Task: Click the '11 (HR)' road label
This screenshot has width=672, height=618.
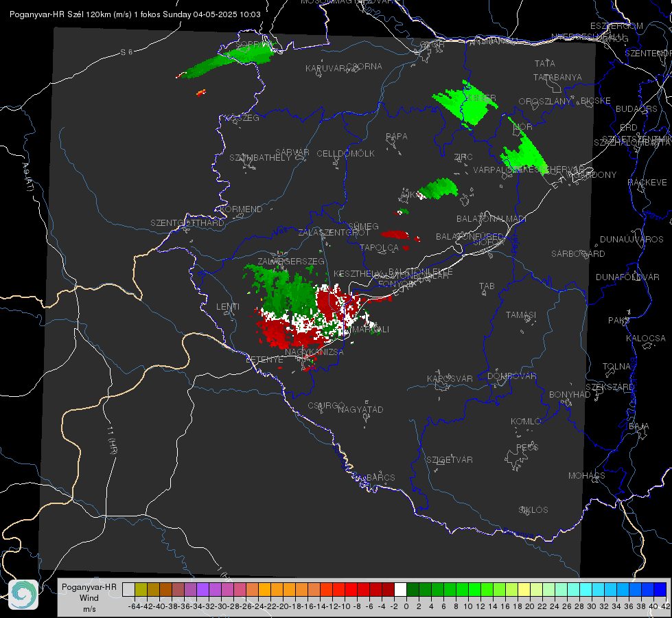Action: tap(113, 440)
